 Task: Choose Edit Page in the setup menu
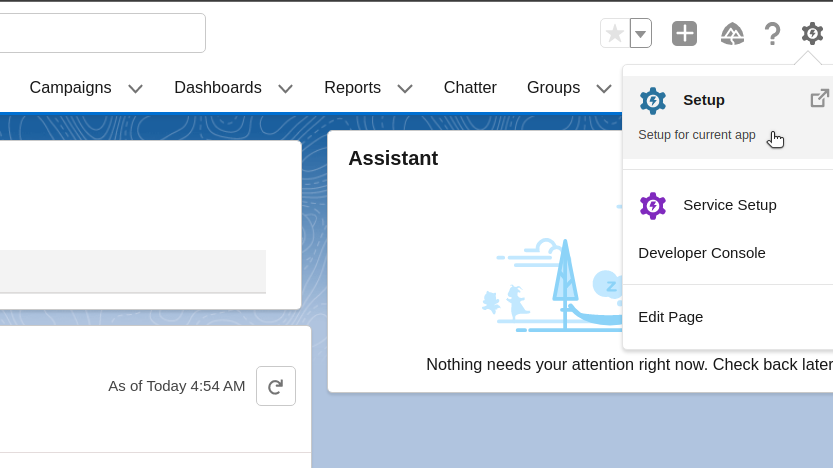click(x=671, y=317)
